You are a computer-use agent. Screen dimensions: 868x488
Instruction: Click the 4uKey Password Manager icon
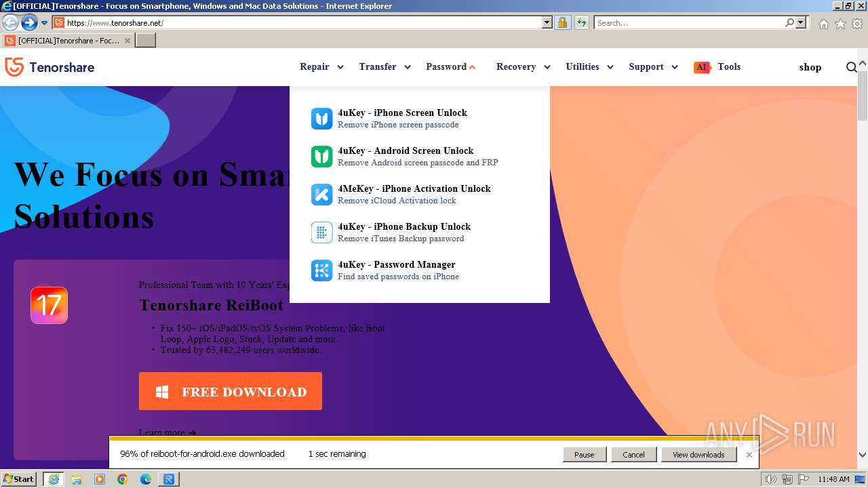tap(321, 270)
